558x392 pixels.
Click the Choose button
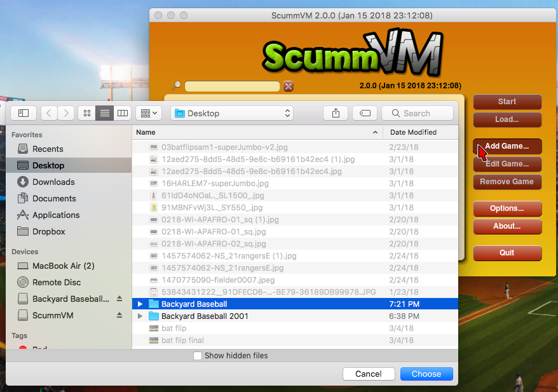pos(426,374)
